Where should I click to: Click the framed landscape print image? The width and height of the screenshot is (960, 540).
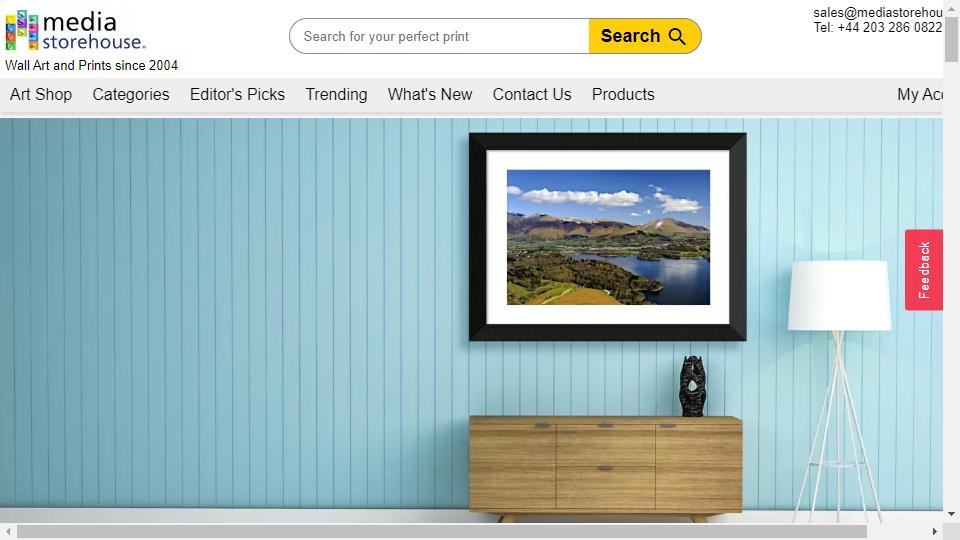[608, 237]
